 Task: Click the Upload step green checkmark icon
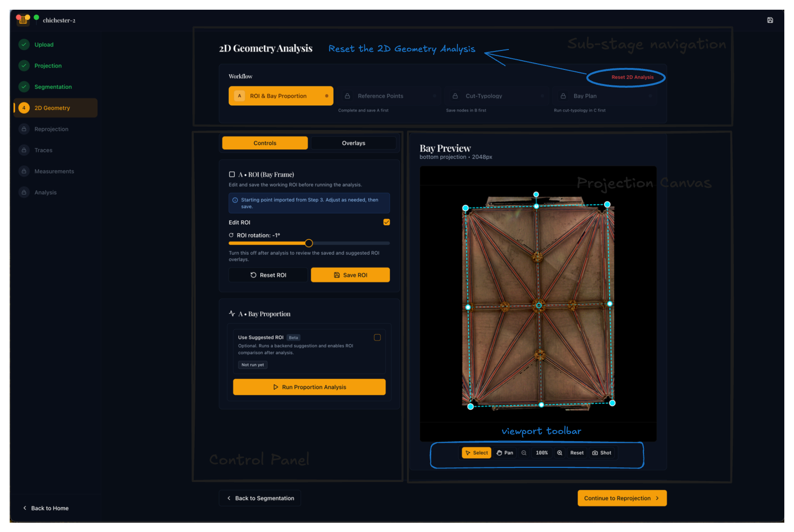[x=24, y=45]
